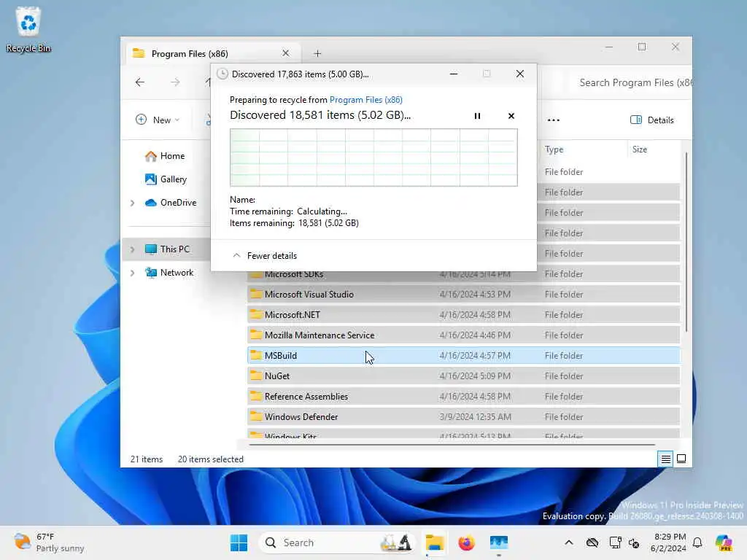Go forward in File Explorer
The image size is (747, 560).
coord(175,82)
